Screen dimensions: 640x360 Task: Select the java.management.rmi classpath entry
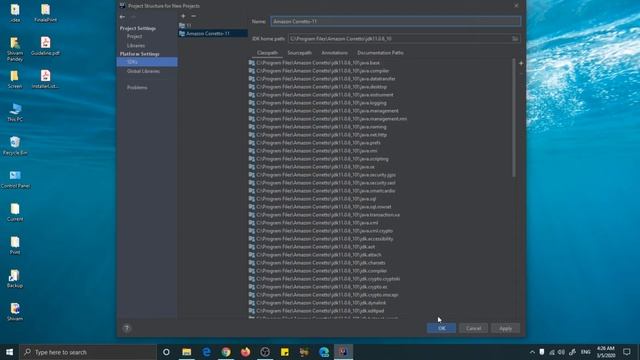pyautogui.click(x=328, y=119)
